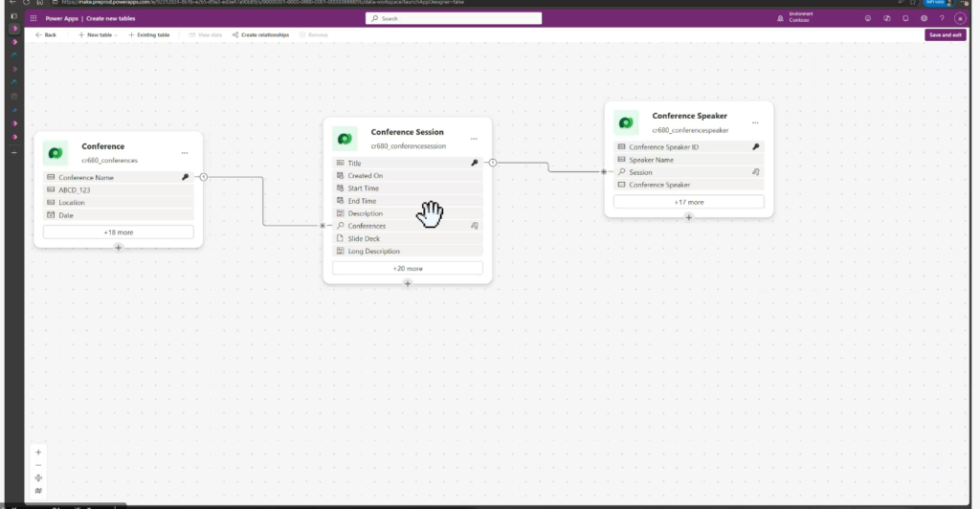The height and width of the screenshot is (509, 980).
Task: Click the connector node beside Conference Name
Action: click(x=204, y=177)
